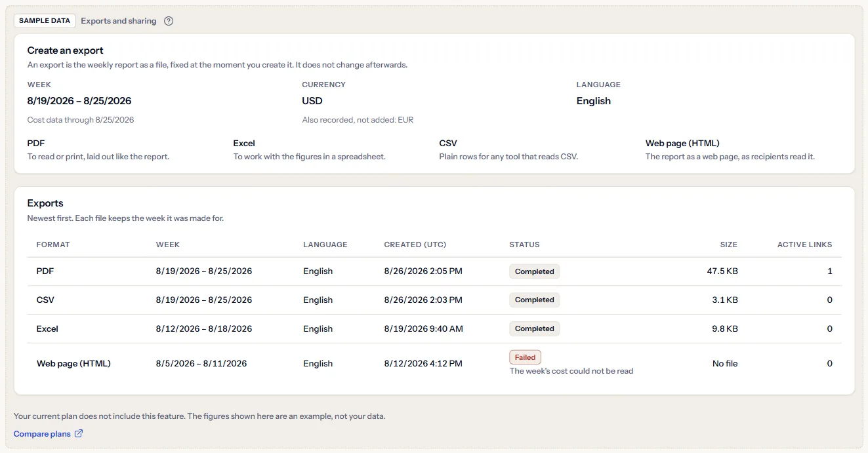Click the No file size entry
The width and height of the screenshot is (868, 453).
tap(725, 364)
